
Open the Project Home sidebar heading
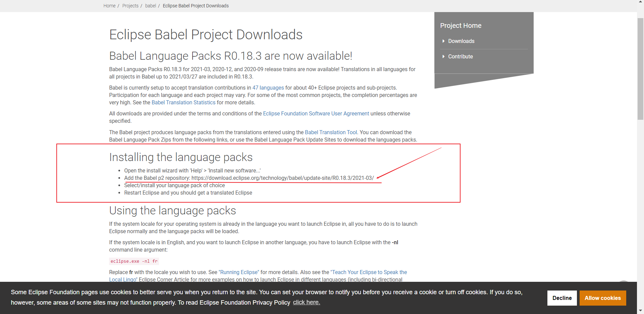tap(461, 25)
